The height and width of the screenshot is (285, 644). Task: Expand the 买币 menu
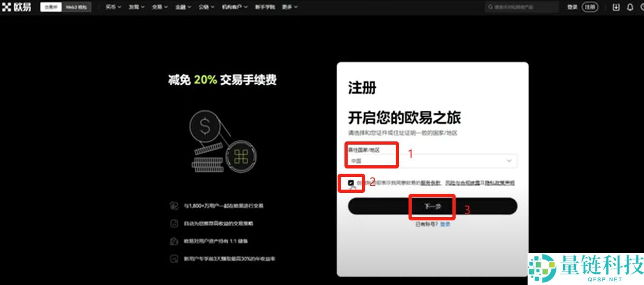pyautogui.click(x=113, y=7)
